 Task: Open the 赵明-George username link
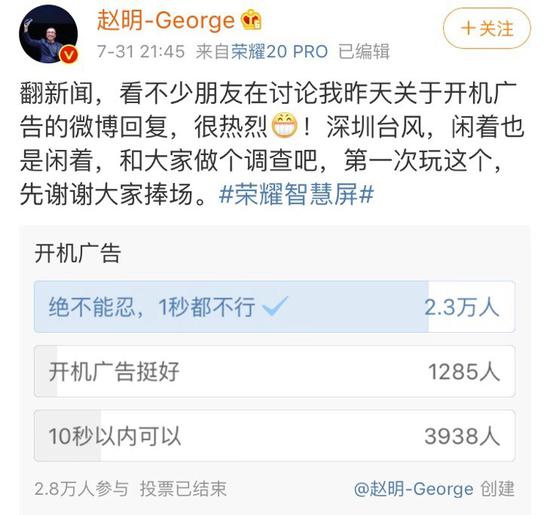click(166, 20)
